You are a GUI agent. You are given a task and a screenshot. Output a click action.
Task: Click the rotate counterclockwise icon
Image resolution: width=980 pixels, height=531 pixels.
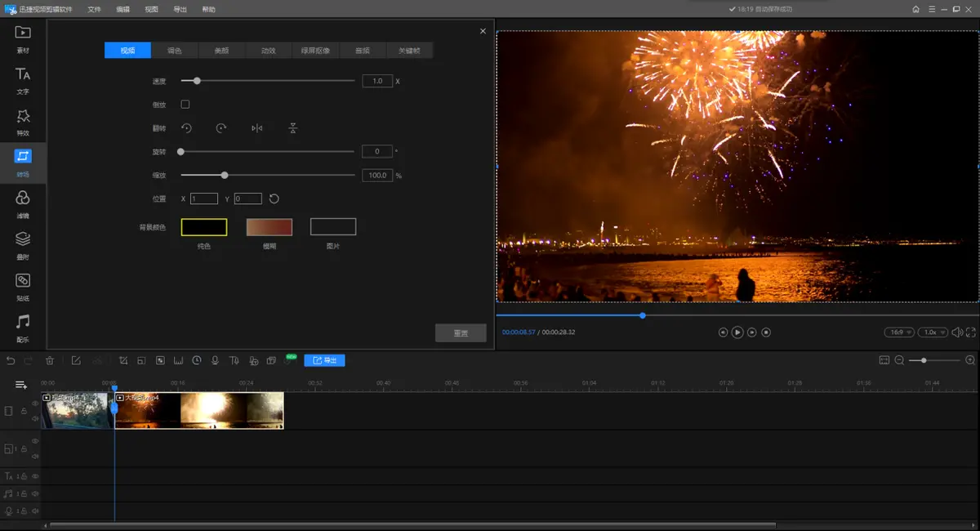[186, 128]
